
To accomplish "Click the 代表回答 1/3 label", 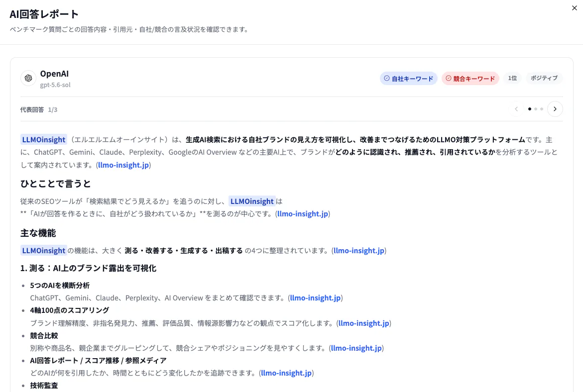I will tap(39, 109).
